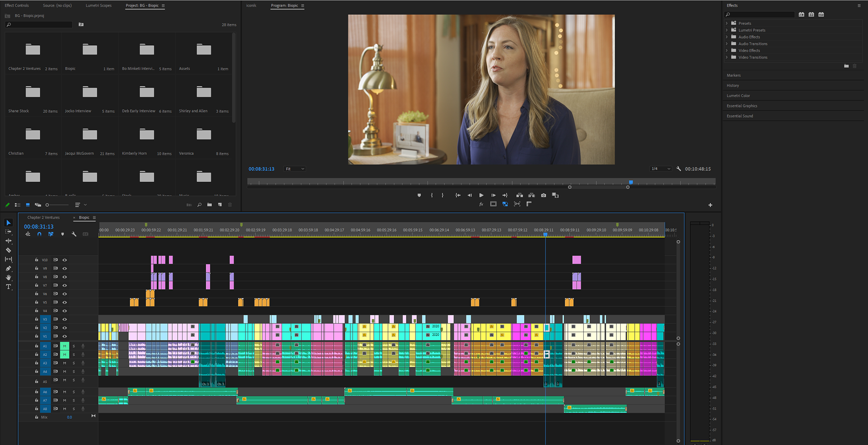Viewport: 868px width, 445px height.
Task: Click New Item icon in project panel
Action: 220,205
